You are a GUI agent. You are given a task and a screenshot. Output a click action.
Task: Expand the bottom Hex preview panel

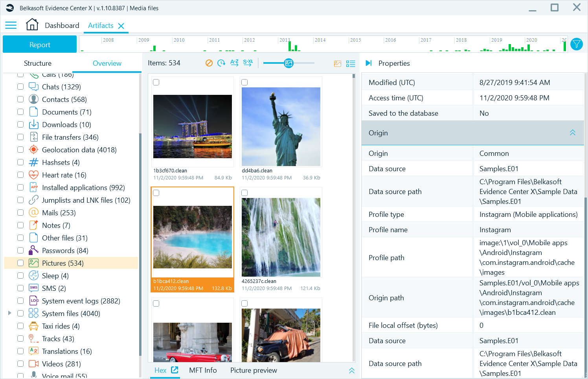351,370
